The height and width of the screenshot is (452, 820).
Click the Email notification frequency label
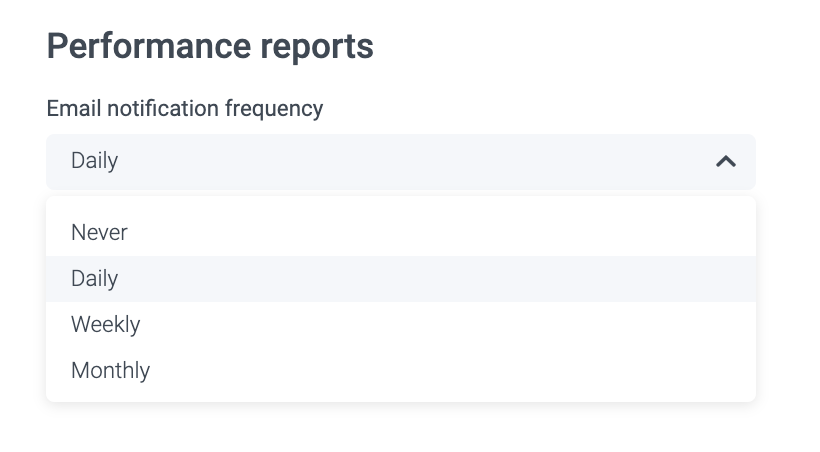[185, 108]
